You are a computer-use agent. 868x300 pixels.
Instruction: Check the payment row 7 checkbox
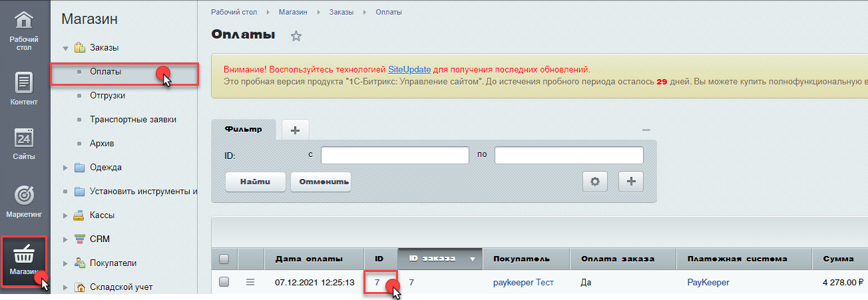224,282
